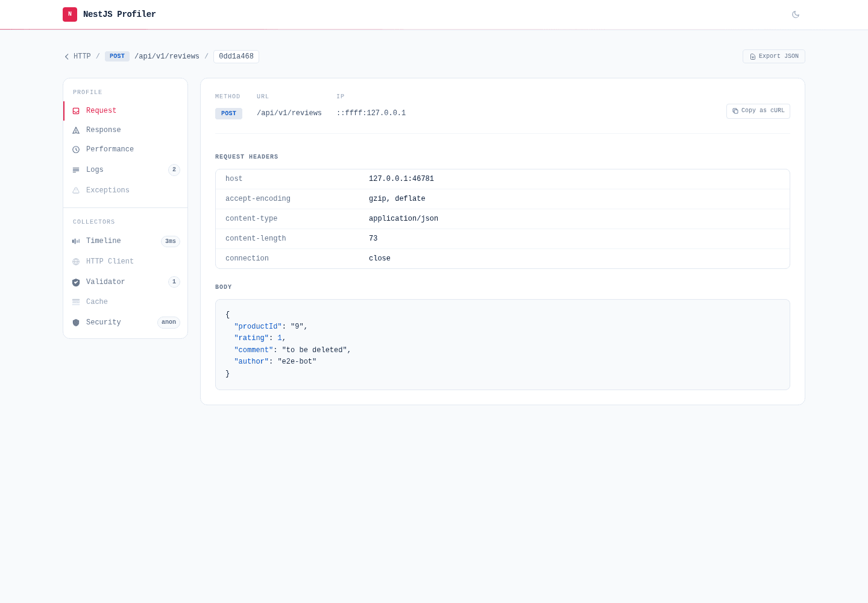Click the Copy as cURL button

tap(758, 111)
